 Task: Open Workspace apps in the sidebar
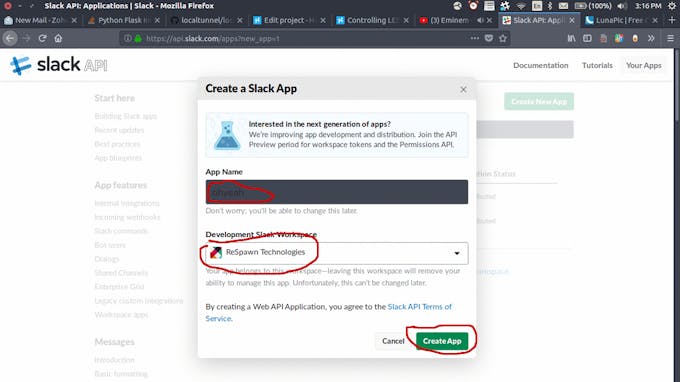click(x=121, y=314)
